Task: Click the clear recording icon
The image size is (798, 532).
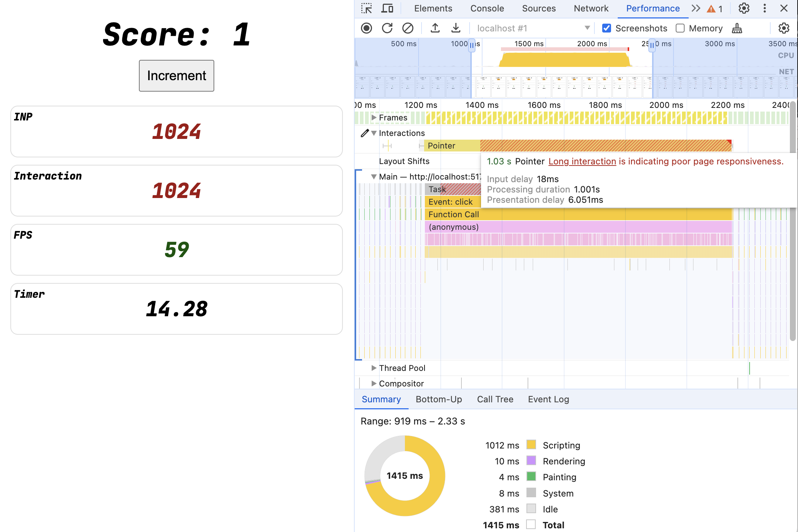Action: pyautogui.click(x=408, y=28)
